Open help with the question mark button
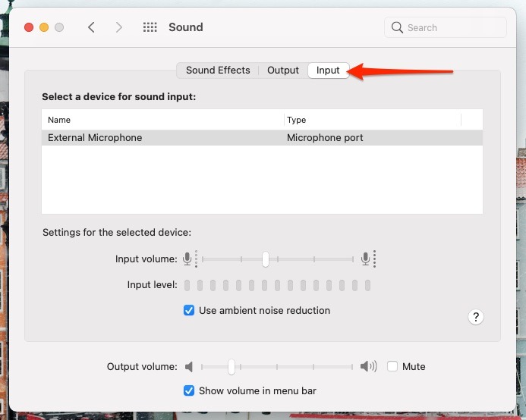The image size is (526, 420). [476, 317]
